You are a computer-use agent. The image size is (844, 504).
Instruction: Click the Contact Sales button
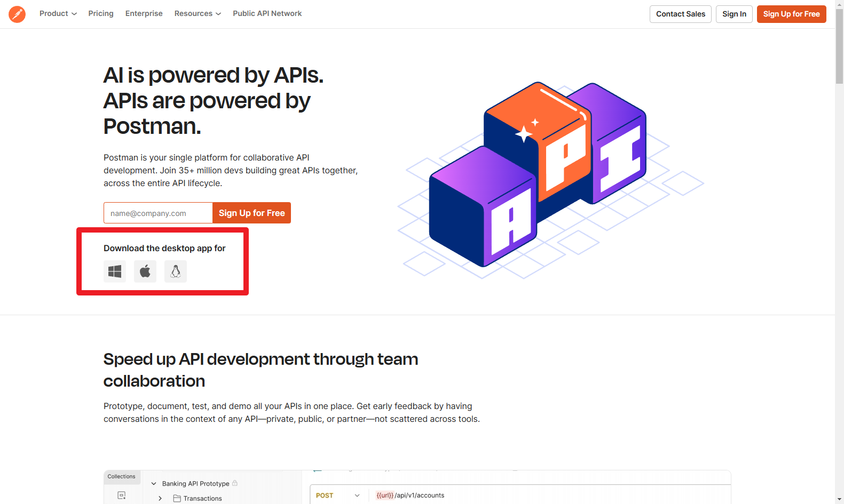click(x=681, y=14)
